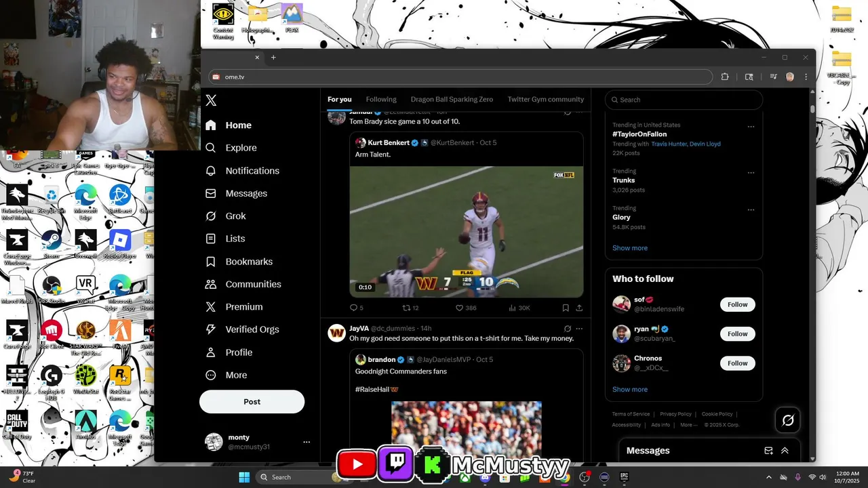Open more options on JayVA's tweet
This screenshot has height=488, width=868.
579,329
